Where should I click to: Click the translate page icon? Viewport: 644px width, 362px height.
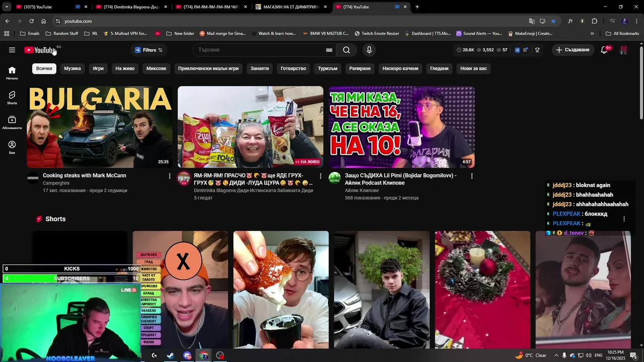click(532, 21)
